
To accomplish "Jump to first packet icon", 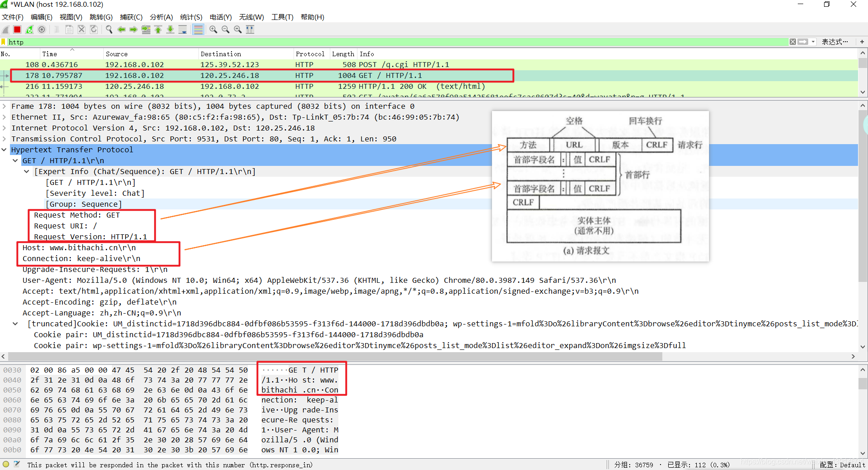I will coord(158,29).
